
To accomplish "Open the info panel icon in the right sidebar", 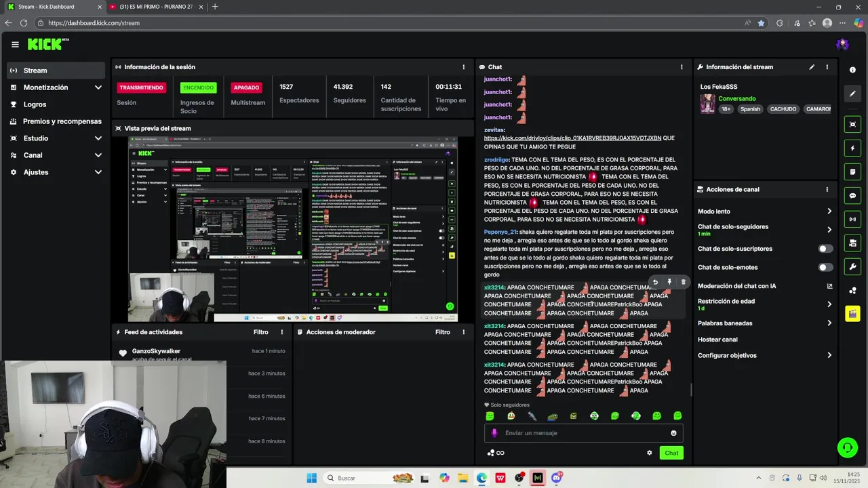I will 852,70.
